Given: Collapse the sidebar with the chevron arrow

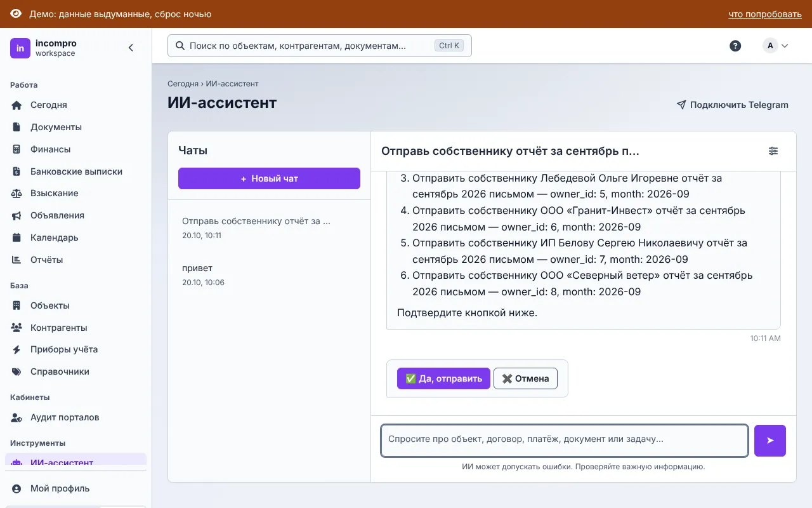Looking at the screenshot, I should click(131, 48).
